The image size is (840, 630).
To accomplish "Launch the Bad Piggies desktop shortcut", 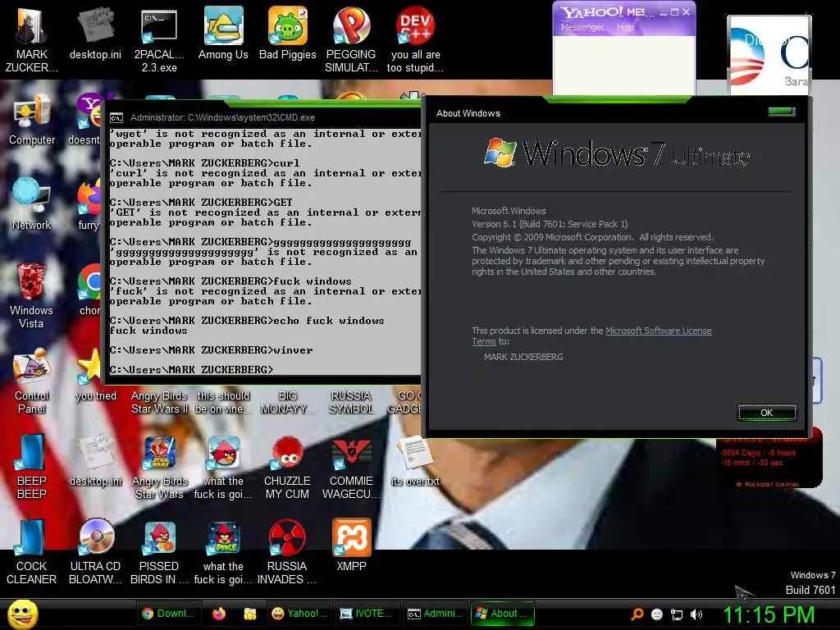I will [287, 33].
